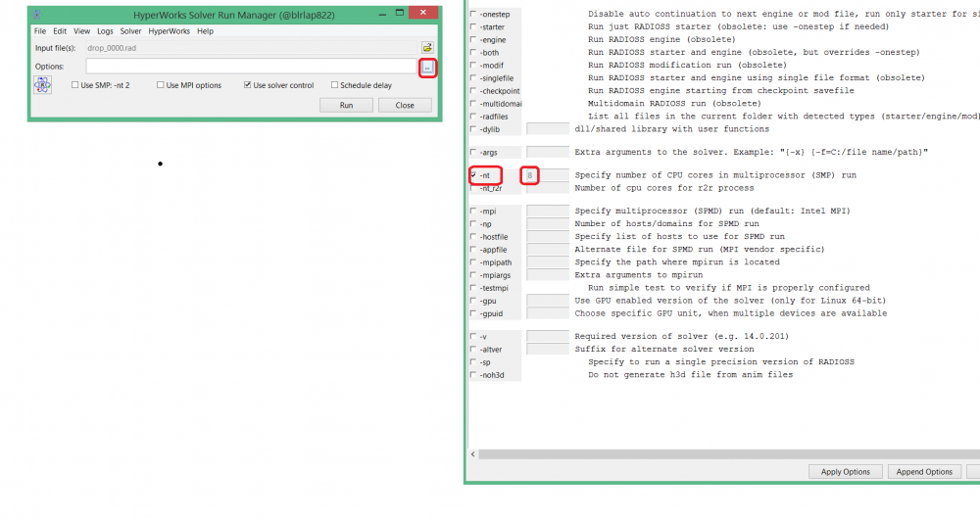Click the -v version value field

(548, 336)
